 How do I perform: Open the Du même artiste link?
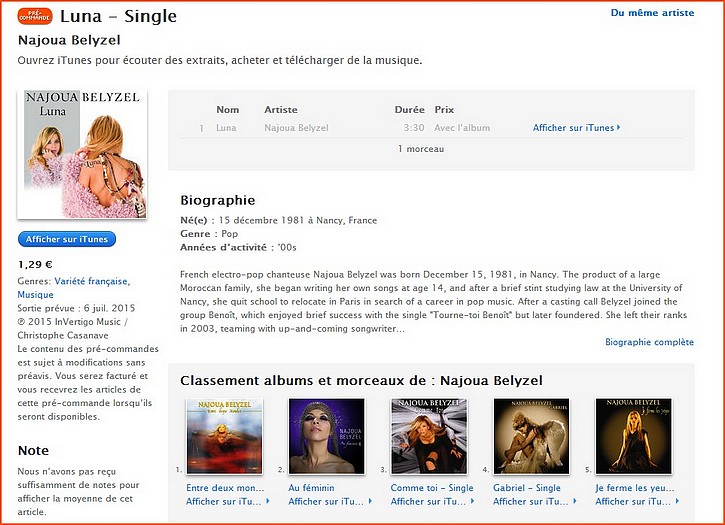coord(652,13)
